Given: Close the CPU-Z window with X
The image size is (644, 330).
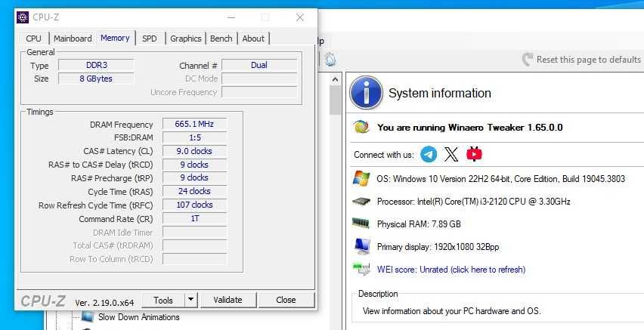Looking at the screenshot, I should (x=300, y=17).
